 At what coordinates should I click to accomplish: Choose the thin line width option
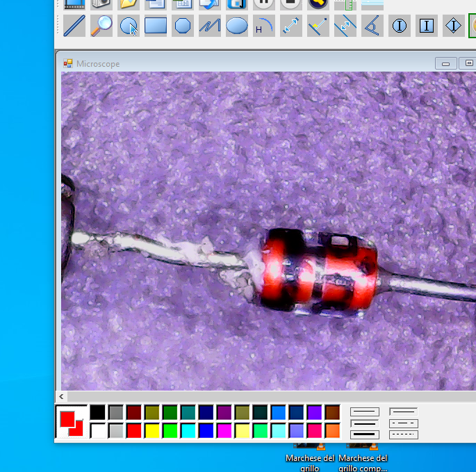365,412
